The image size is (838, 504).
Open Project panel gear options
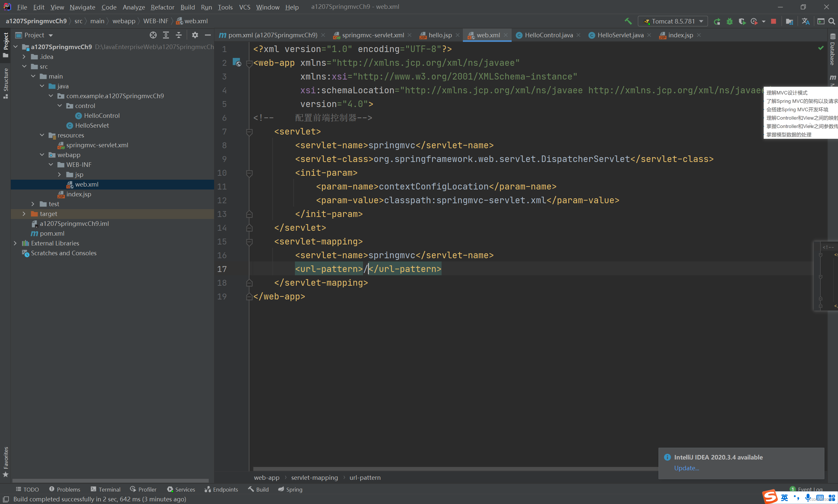pos(195,35)
